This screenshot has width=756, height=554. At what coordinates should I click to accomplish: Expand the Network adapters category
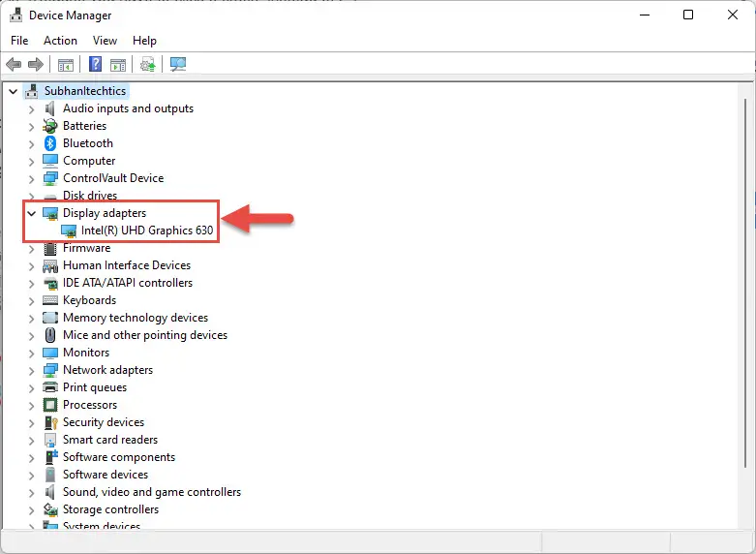pos(31,371)
